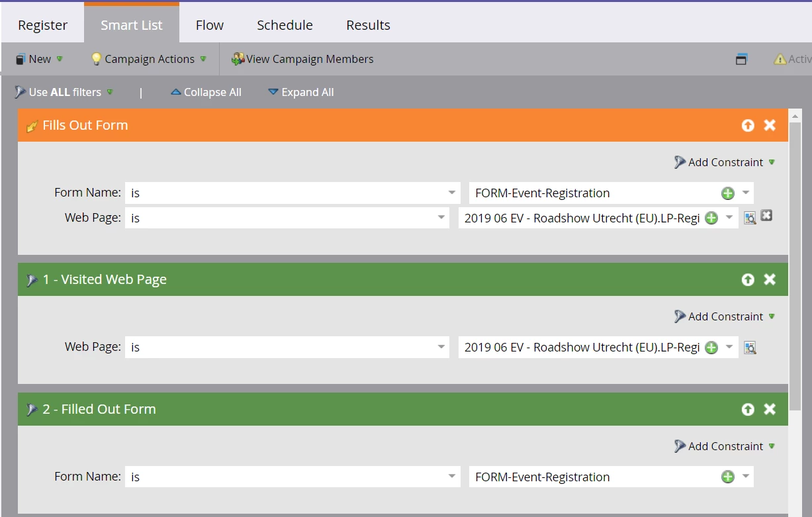Image resolution: width=812 pixels, height=517 pixels.
Task: Add Constraint to Filled Out Form
Action: click(x=725, y=446)
